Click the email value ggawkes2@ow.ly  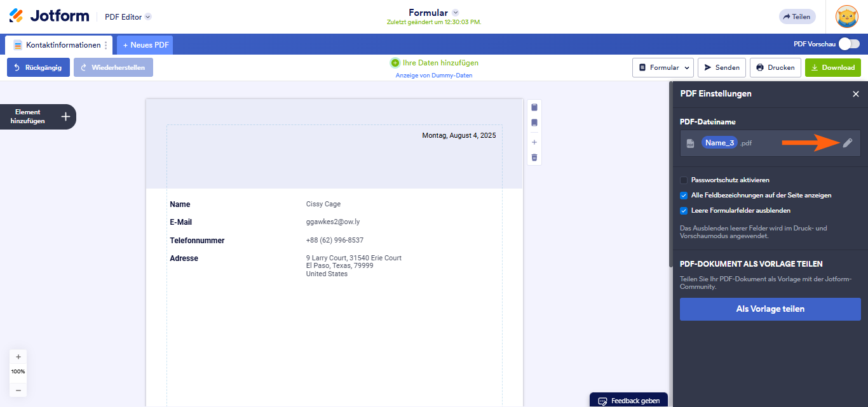coord(333,222)
